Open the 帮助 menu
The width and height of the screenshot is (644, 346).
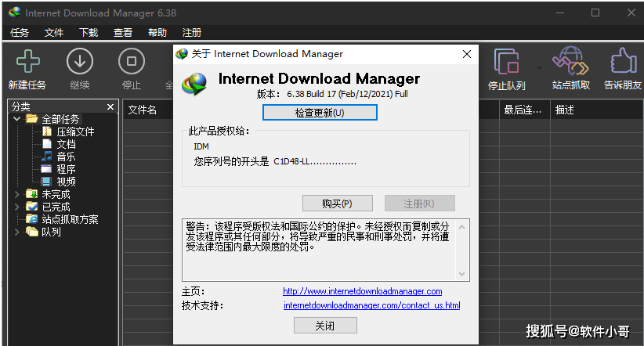coord(157,32)
